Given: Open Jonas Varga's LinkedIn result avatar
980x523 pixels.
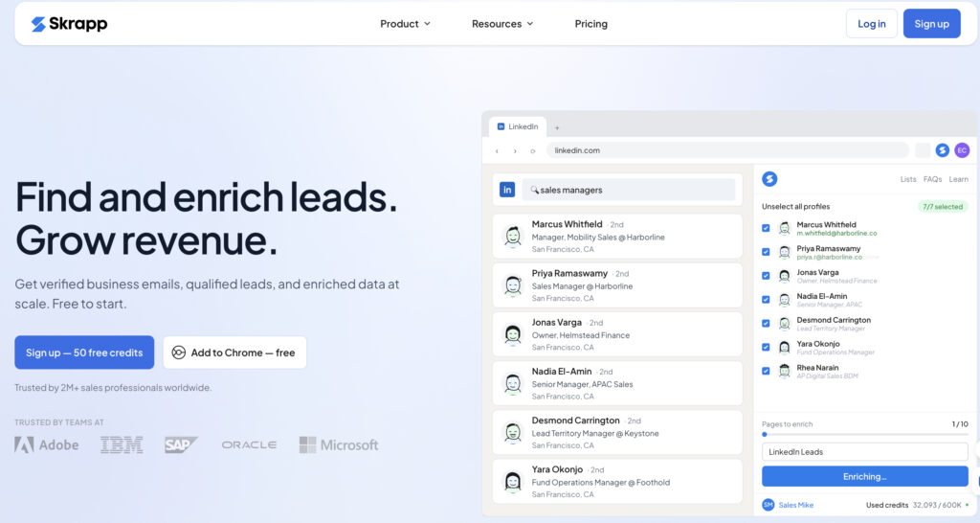Looking at the screenshot, I should tap(513, 334).
